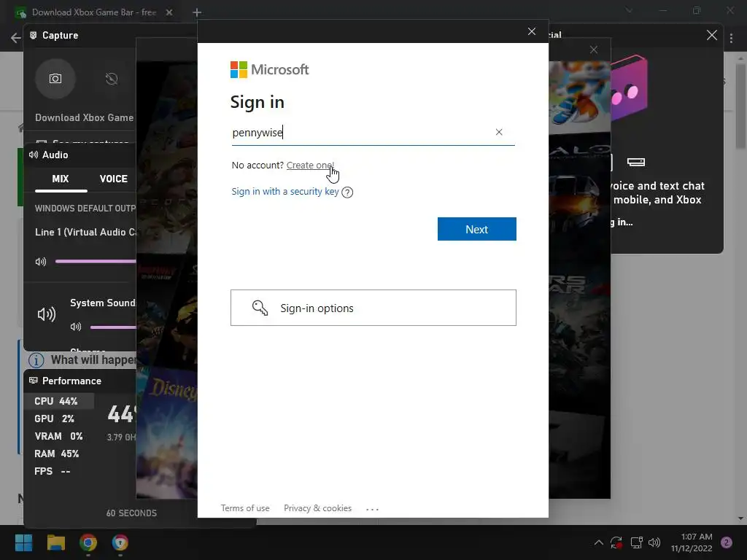Close the game image overlay window
The height and width of the screenshot is (560, 747).
point(594,50)
